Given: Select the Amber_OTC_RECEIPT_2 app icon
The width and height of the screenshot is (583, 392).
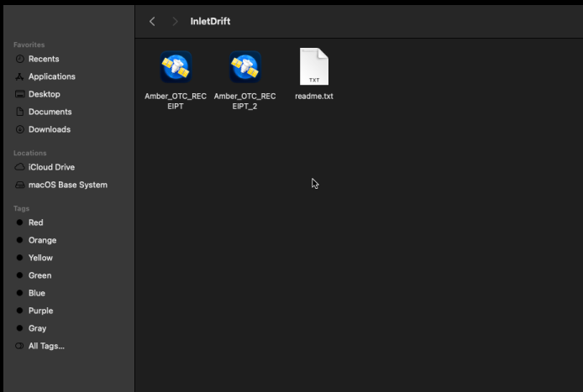Looking at the screenshot, I should 244,67.
